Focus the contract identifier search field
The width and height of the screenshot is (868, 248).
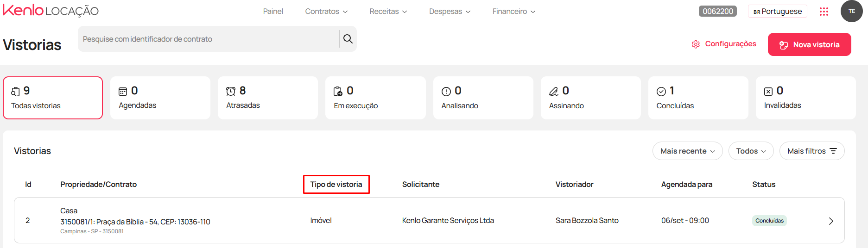pyautogui.click(x=209, y=39)
